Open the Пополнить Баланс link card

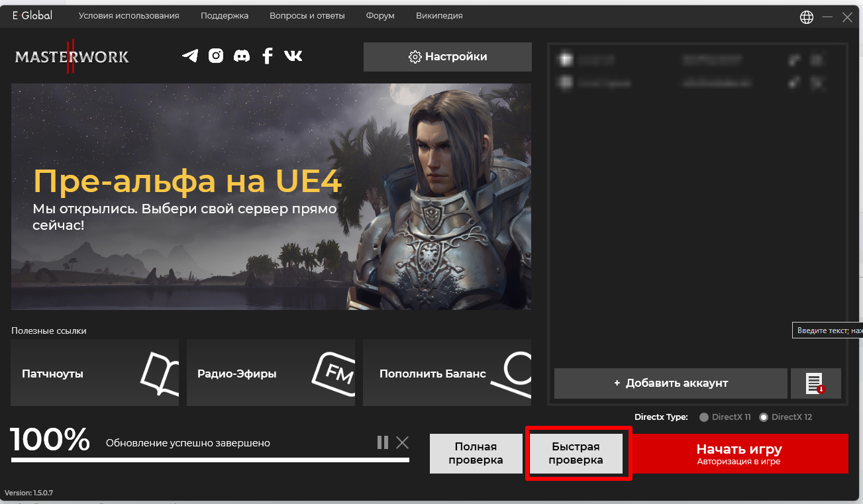pyautogui.click(x=447, y=373)
